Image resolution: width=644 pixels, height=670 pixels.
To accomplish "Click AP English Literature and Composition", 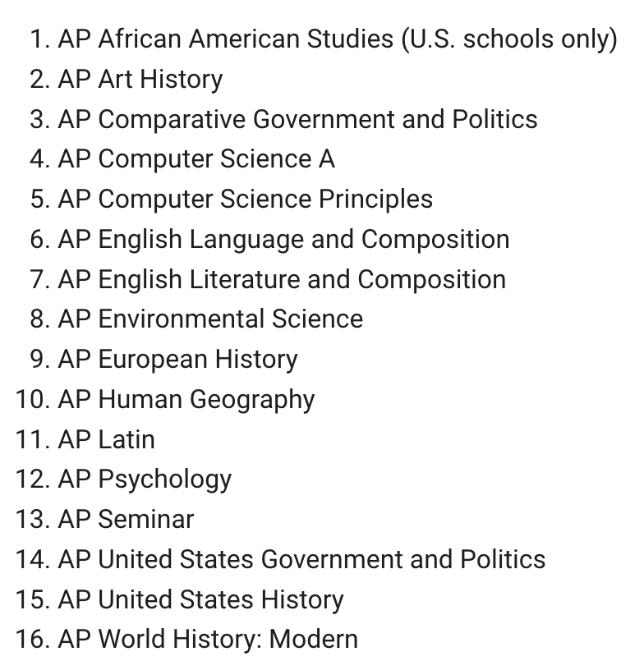I will click(x=282, y=279).
